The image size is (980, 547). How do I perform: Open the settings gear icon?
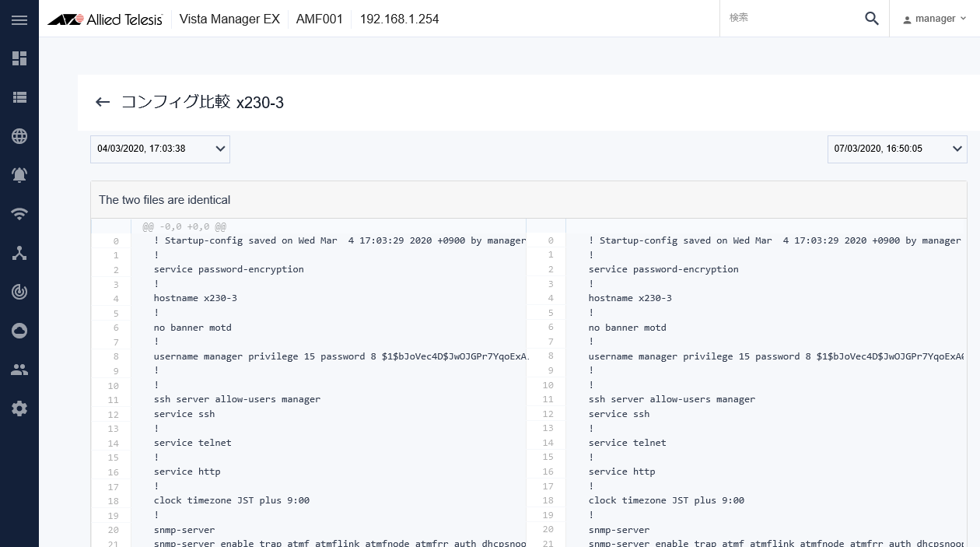(19, 408)
